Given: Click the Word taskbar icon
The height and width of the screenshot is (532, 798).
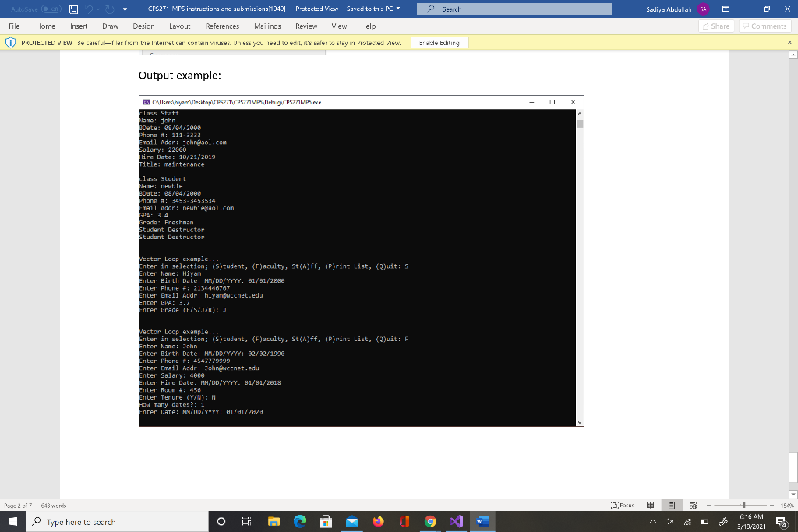Looking at the screenshot, I should click(482, 522).
